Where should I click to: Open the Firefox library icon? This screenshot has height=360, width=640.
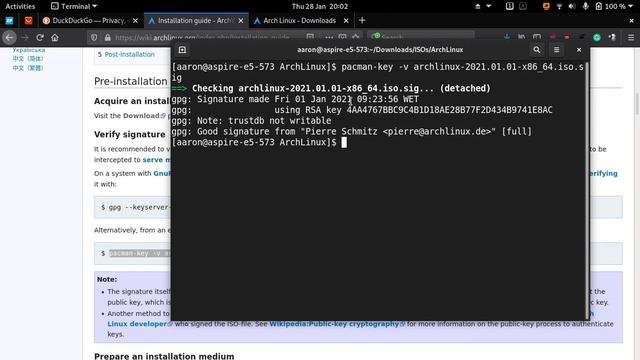(x=522, y=37)
